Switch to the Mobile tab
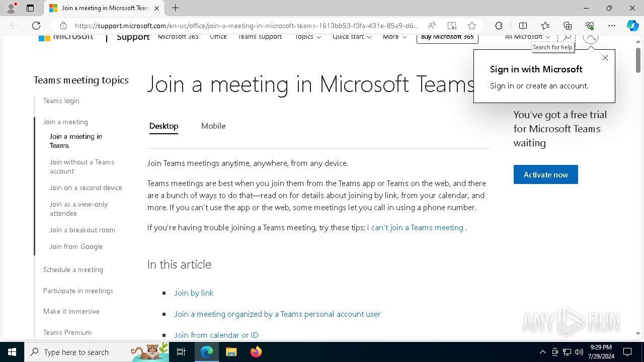The height and width of the screenshot is (362, 644). [213, 126]
